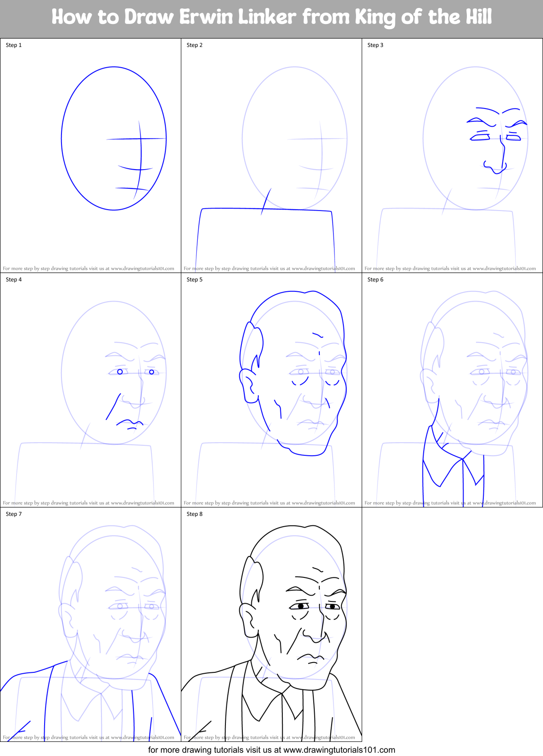Image resolution: width=543 pixels, height=756 pixels.
Task: Click the Step 5 panel's drawingtutorials101.com credit line
Action: 269,503
